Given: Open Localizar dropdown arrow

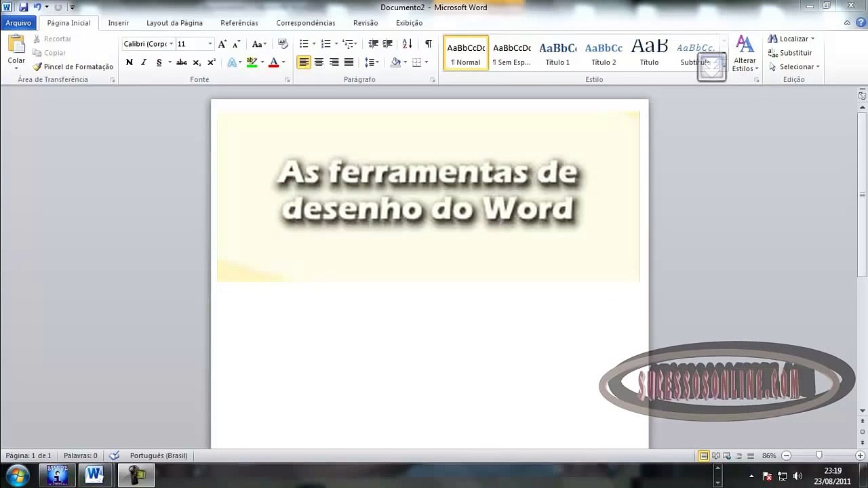Looking at the screenshot, I should [x=812, y=39].
